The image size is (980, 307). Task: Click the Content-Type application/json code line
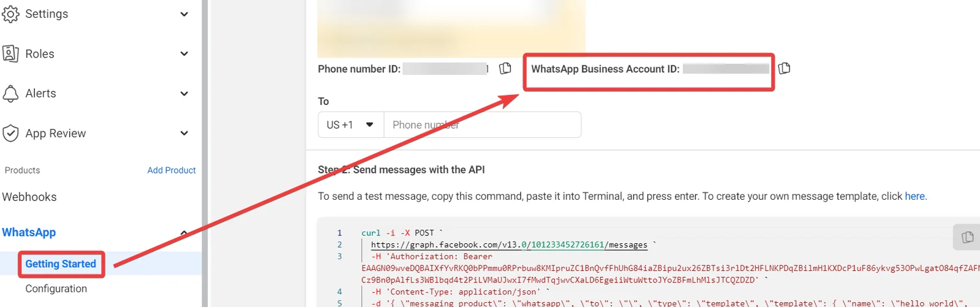[461, 292]
